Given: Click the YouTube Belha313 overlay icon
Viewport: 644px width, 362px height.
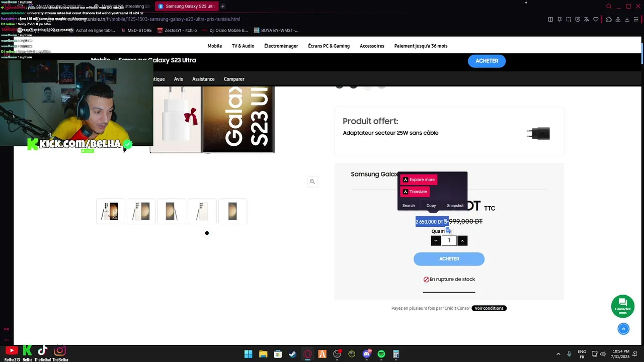Looking at the screenshot, I should (11, 350).
